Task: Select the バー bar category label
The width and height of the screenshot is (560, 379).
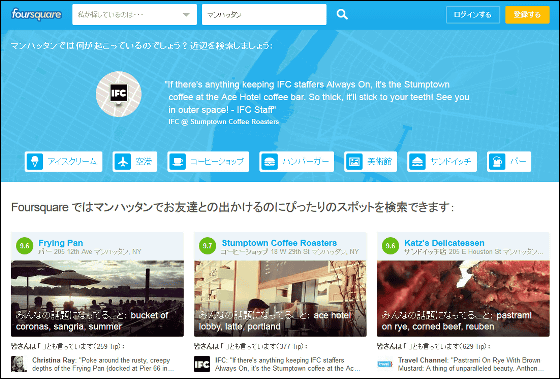Action: pyautogui.click(x=518, y=161)
